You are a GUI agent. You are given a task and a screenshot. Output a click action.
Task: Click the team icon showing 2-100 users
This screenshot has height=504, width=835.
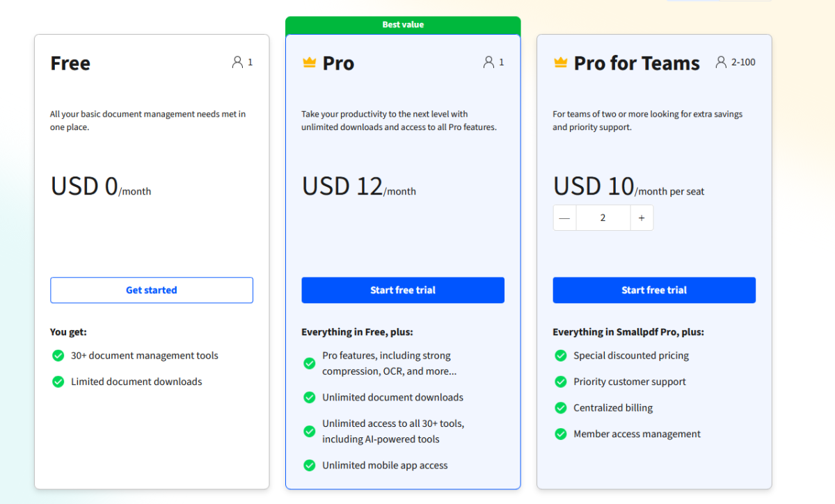pyautogui.click(x=720, y=61)
